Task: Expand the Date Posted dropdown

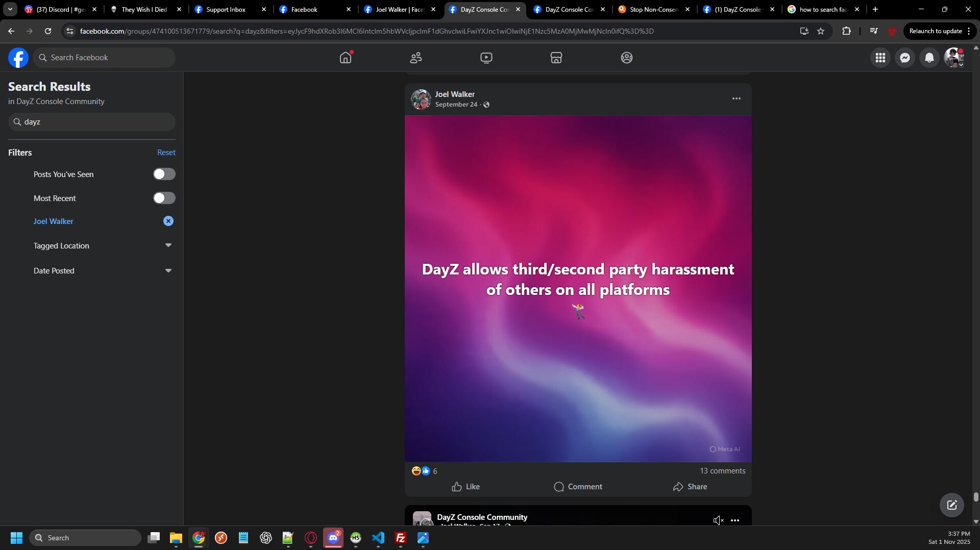Action: pyautogui.click(x=168, y=270)
